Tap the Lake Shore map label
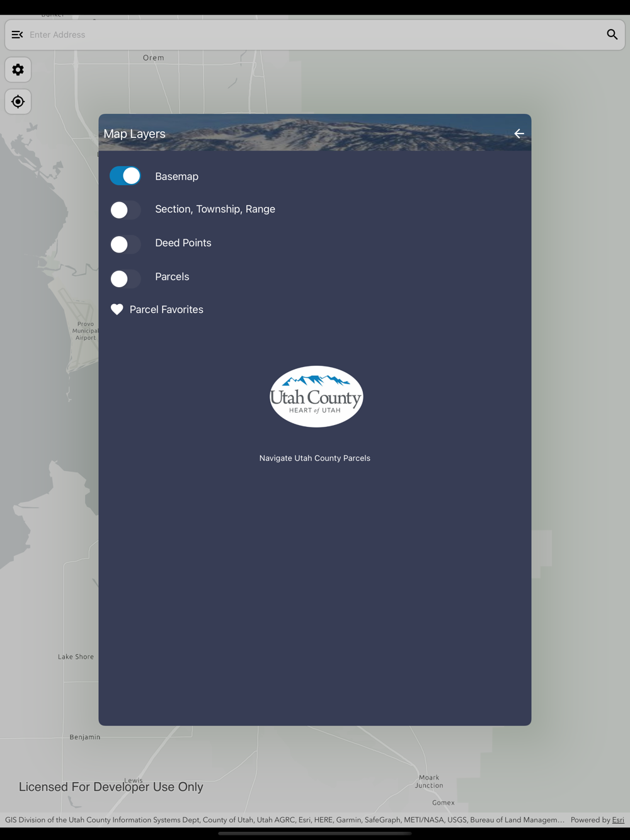630x840 pixels. [76, 656]
